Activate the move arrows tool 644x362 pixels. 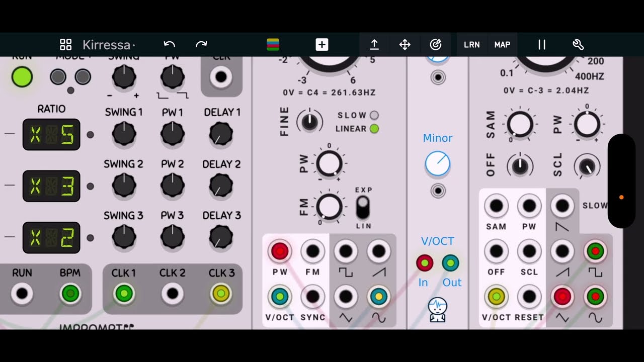tap(405, 45)
